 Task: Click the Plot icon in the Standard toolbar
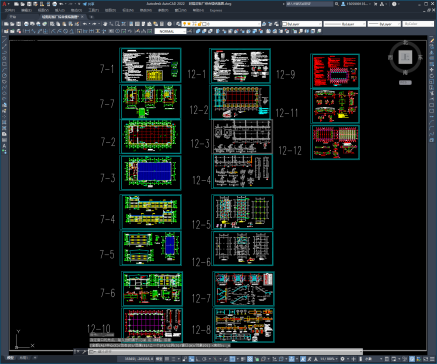tap(26, 24)
